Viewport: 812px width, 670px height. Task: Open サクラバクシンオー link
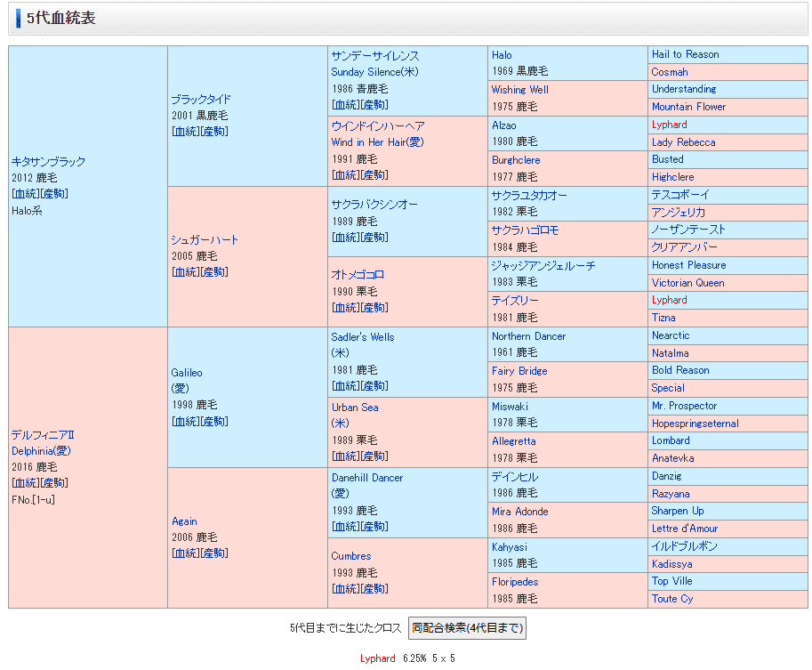(x=374, y=205)
